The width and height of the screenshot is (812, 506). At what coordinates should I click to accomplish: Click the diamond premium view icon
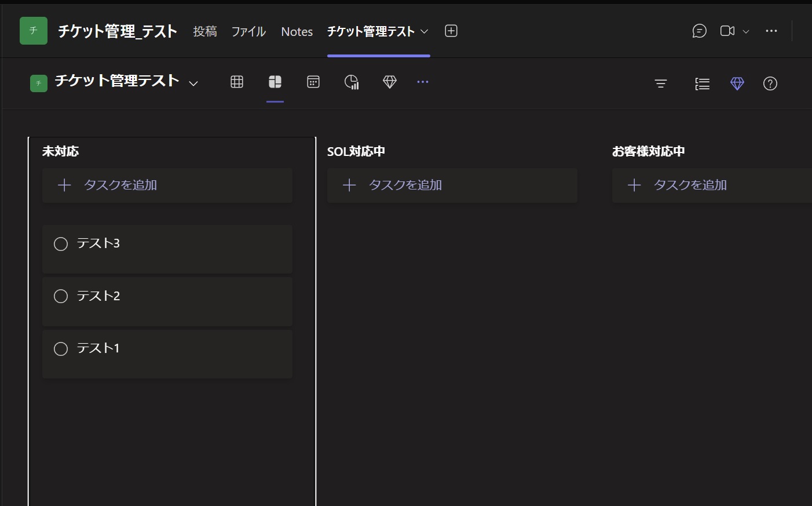[x=390, y=82]
